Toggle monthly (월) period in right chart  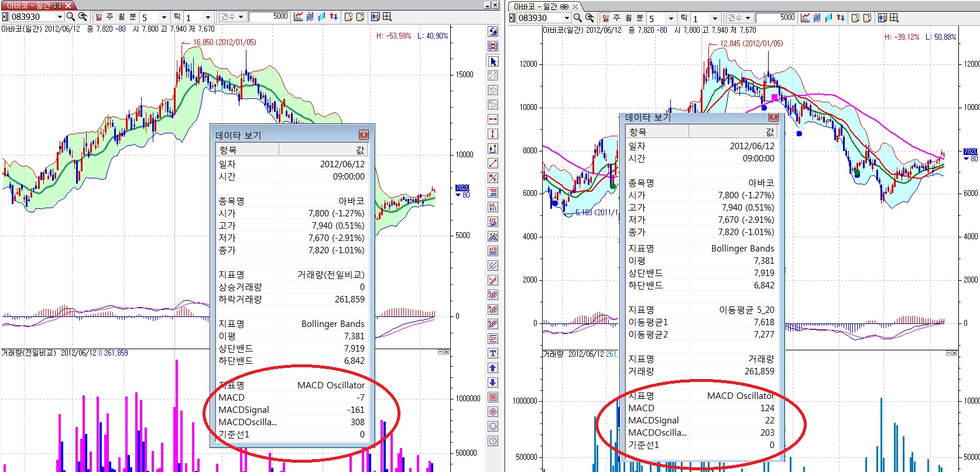pyautogui.click(x=628, y=18)
